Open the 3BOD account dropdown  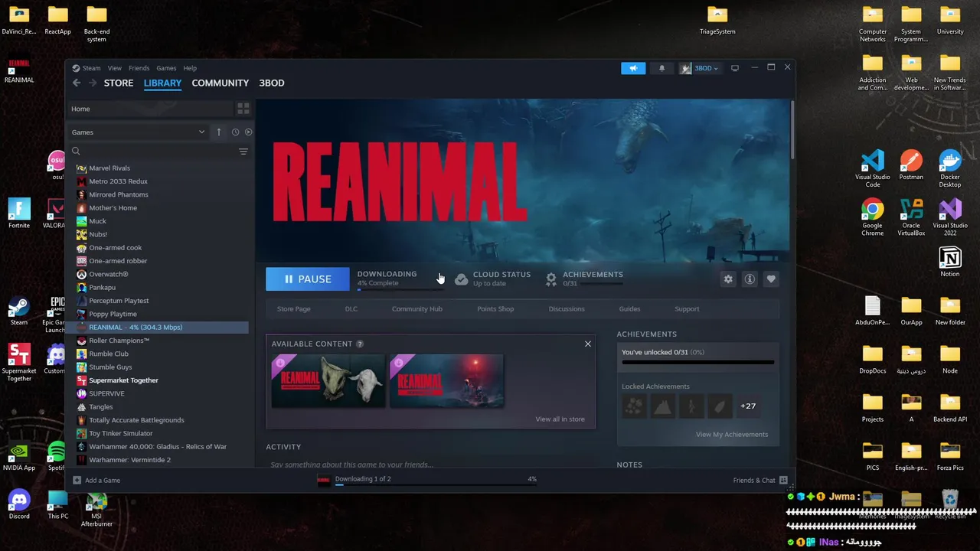[x=700, y=68]
